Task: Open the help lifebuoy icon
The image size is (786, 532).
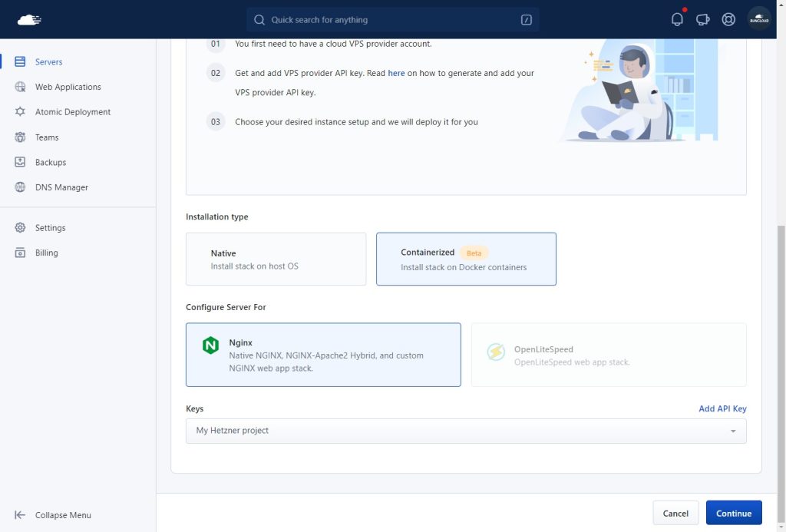Action: 728,19
